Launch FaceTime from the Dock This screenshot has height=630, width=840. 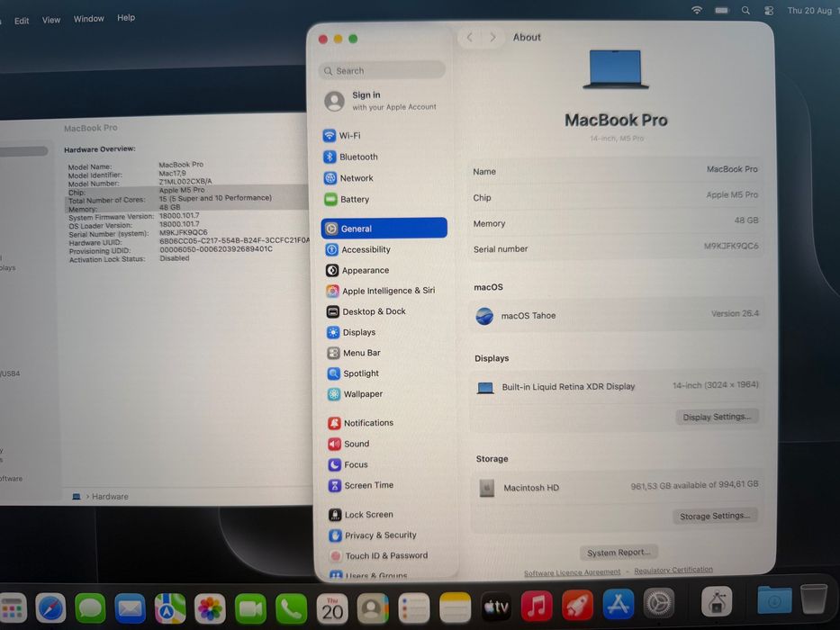click(250, 608)
